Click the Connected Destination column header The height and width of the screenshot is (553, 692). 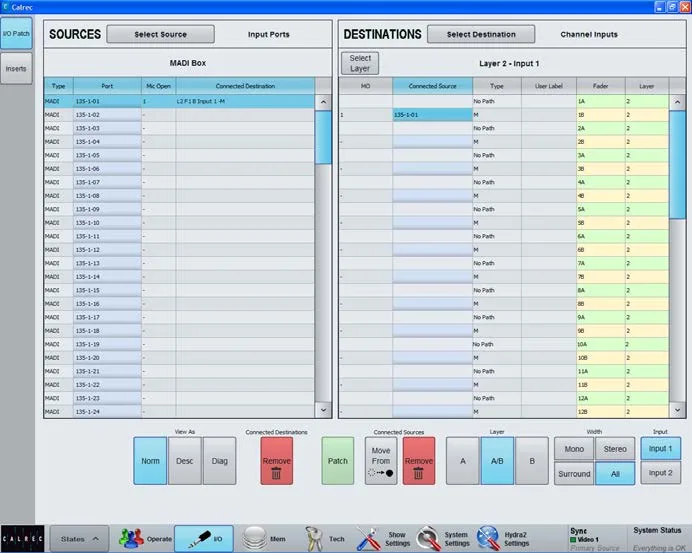tap(245, 86)
